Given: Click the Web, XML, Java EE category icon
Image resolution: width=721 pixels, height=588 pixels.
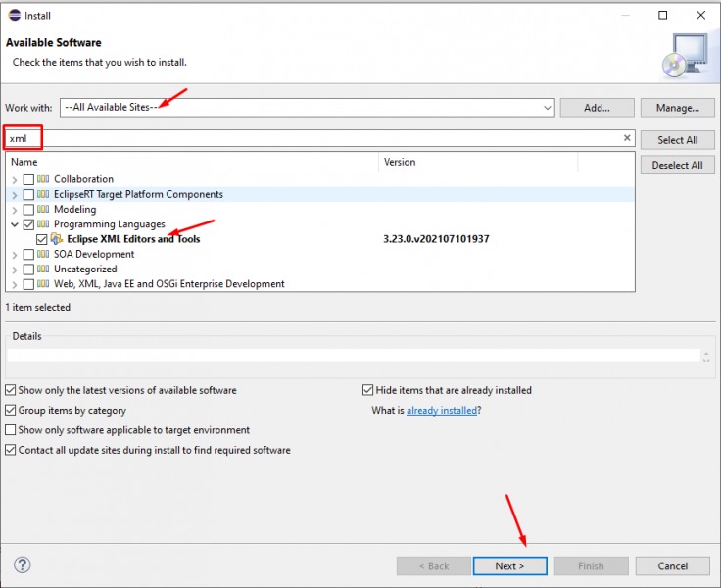Looking at the screenshot, I should tap(43, 284).
